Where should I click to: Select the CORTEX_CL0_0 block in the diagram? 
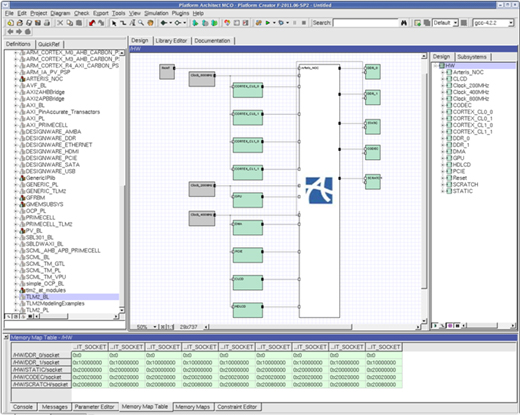tap(248, 90)
